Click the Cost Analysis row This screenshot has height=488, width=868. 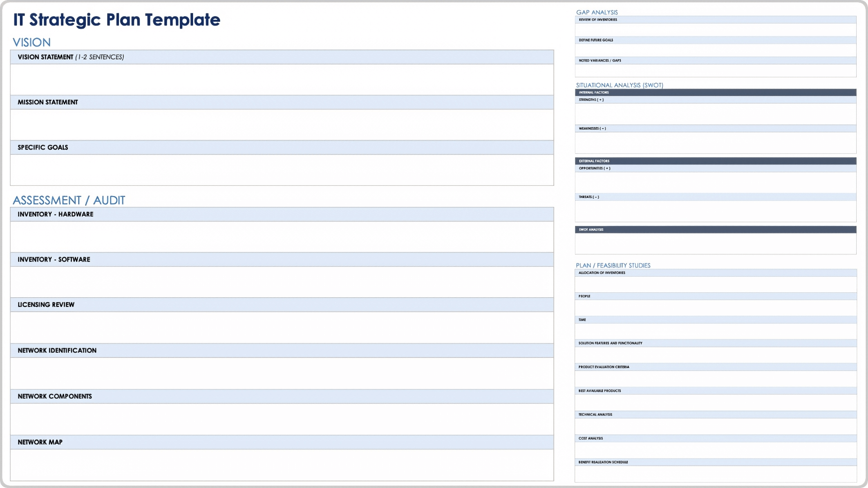716,438
